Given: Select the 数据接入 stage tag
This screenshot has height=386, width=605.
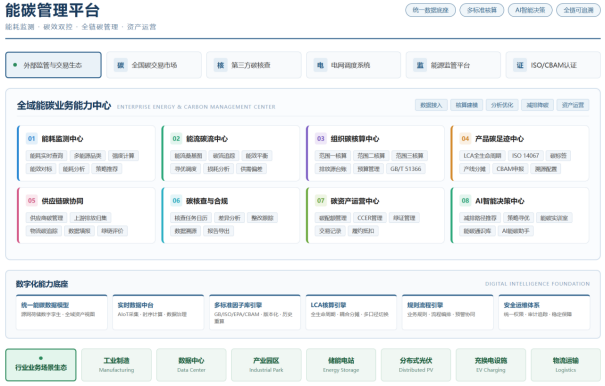Looking at the screenshot, I should (x=431, y=105).
